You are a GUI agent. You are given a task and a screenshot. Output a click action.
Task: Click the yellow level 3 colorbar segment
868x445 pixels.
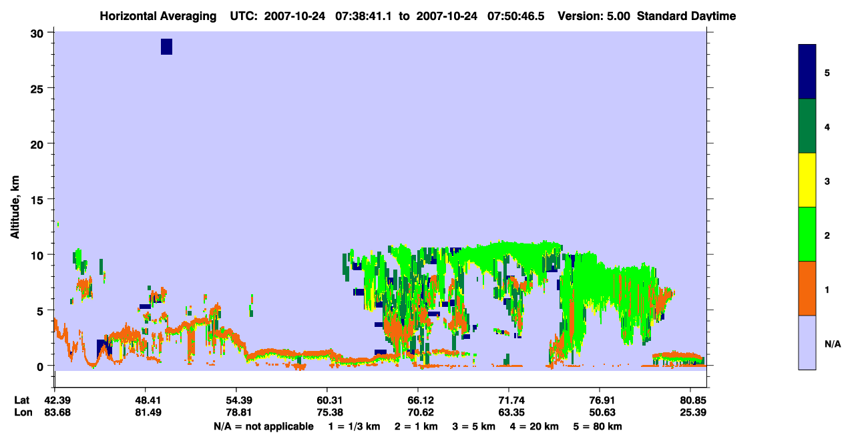click(807, 180)
